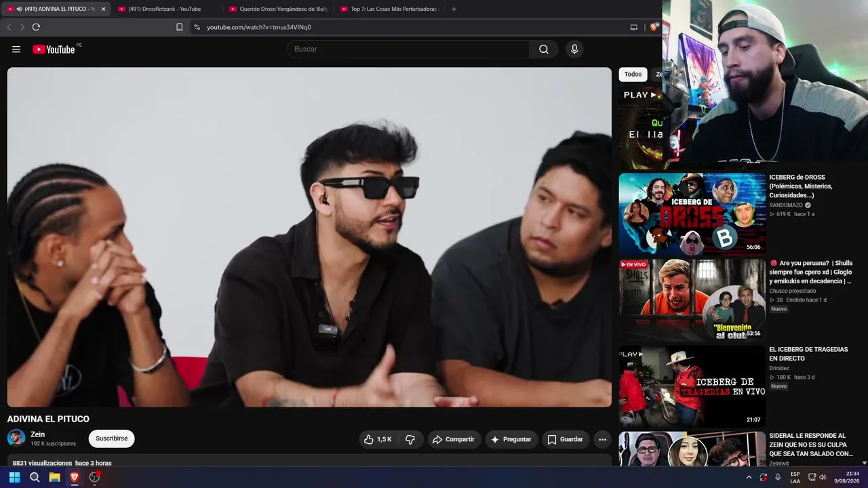The height and width of the screenshot is (488, 868).
Task: Open the Zein channel name link
Action: (x=37, y=434)
